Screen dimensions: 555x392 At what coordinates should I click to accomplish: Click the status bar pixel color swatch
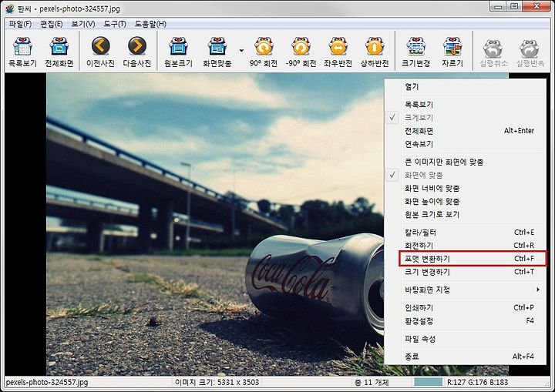tap(429, 382)
